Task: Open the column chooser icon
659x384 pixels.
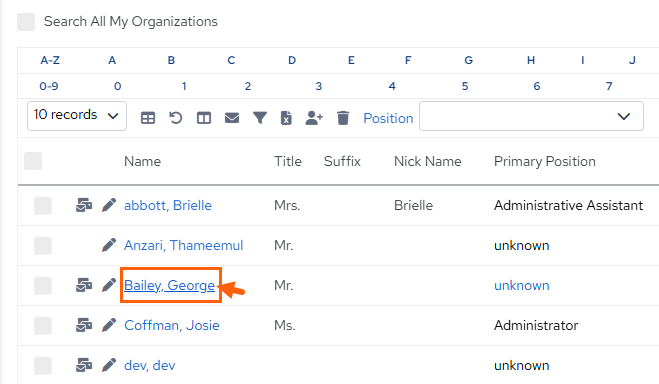Action: 204,118
